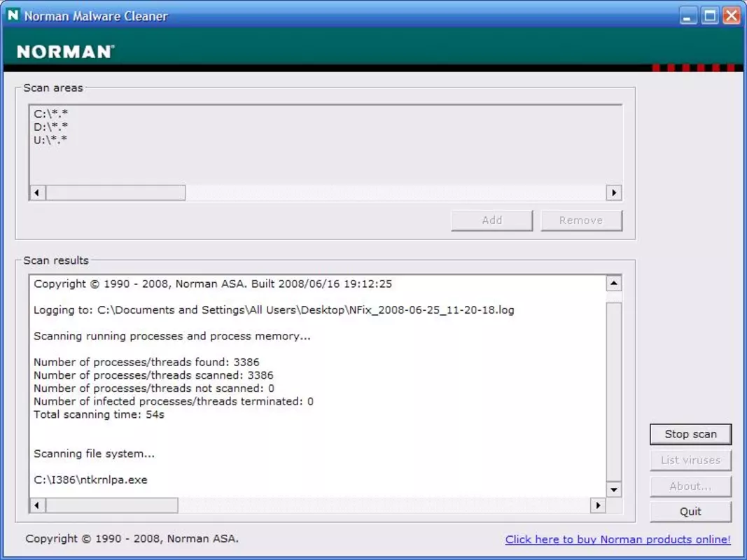Open the buy Norman products online link
Screen dimensions: 747x560
(618, 540)
